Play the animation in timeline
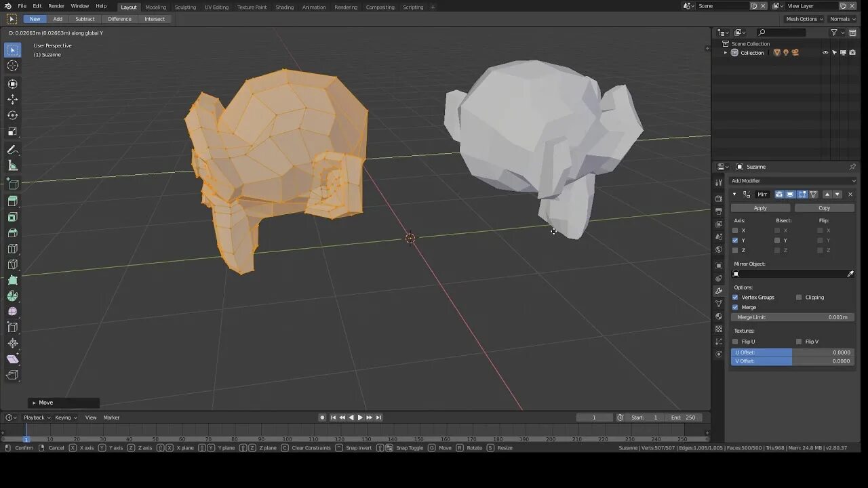The image size is (868, 488). coord(360,418)
